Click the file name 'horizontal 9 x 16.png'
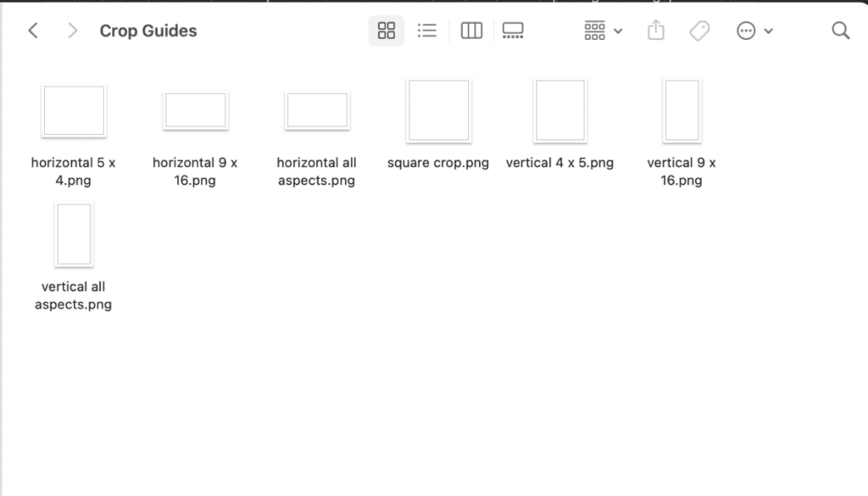 coord(195,171)
